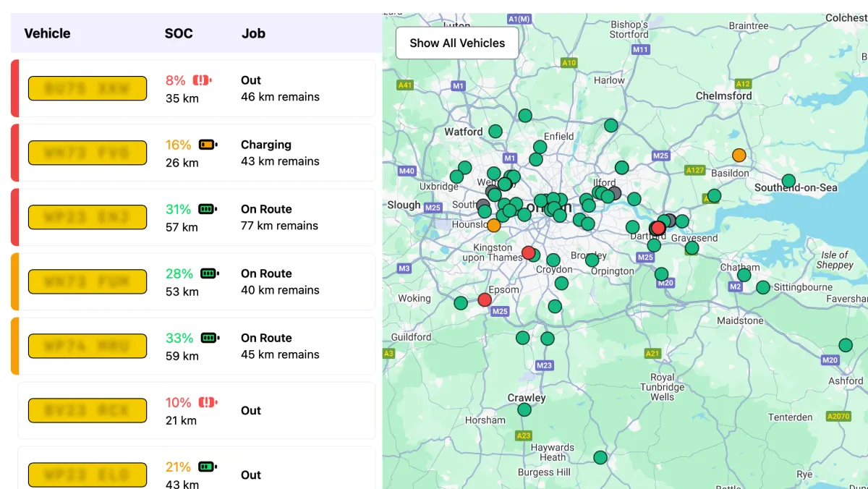Click the Vehicle column header
Image resolution: width=868 pixels, height=489 pixels.
click(47, 33)
